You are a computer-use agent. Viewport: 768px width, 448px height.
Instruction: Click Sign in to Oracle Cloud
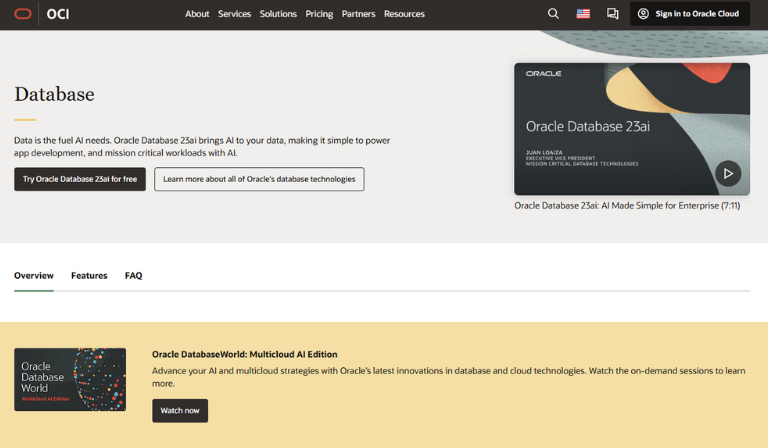(690, 14)
